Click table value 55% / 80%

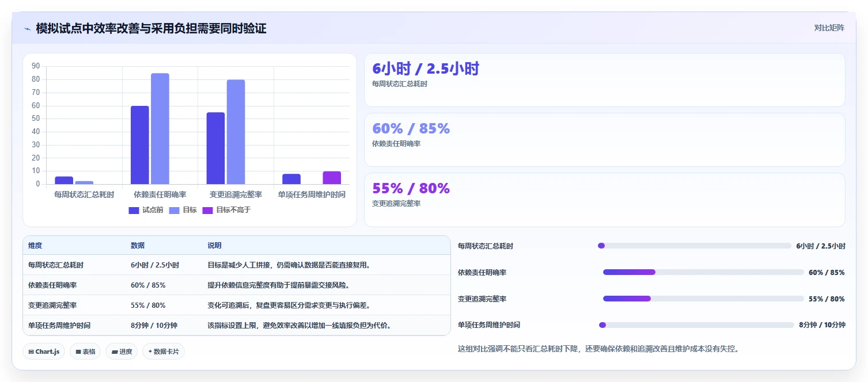[x=148, y=305]
